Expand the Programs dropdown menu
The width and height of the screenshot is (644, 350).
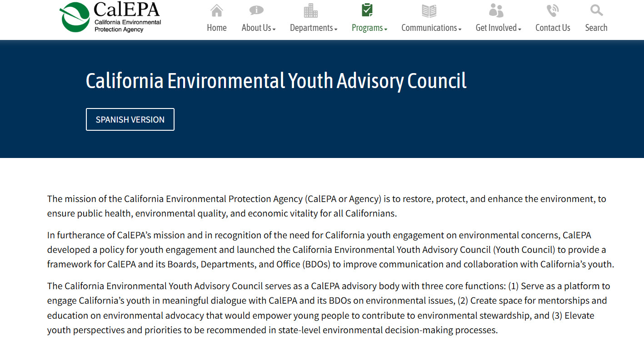(x=369, y=28)
